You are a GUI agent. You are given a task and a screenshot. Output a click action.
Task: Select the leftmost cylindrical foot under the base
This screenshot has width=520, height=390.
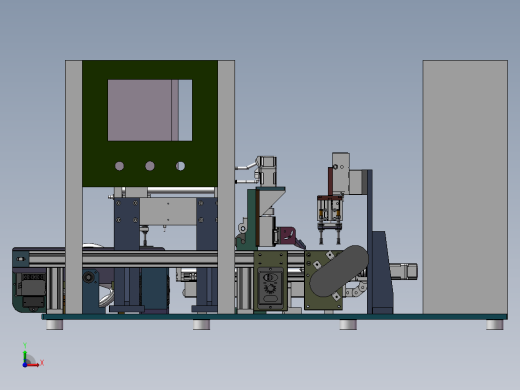point(55,324)
